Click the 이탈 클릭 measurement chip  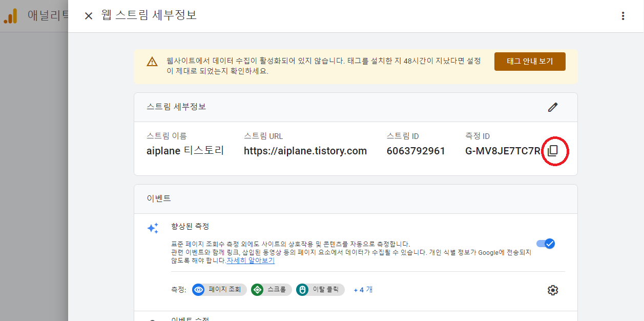pyautogui.click(x=320, y=290)
